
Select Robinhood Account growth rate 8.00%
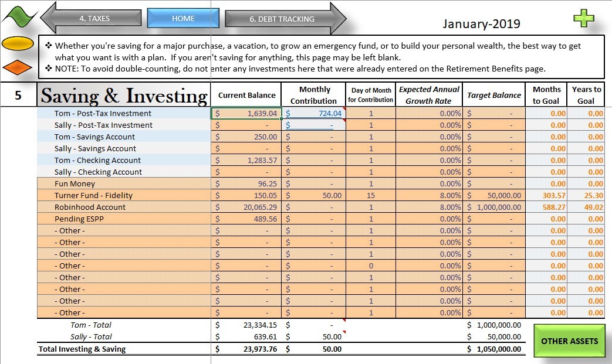point(429,207)
